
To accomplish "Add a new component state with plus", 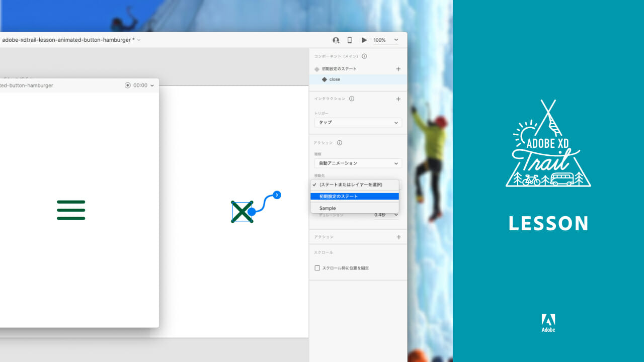I will [x=398, y=69].
